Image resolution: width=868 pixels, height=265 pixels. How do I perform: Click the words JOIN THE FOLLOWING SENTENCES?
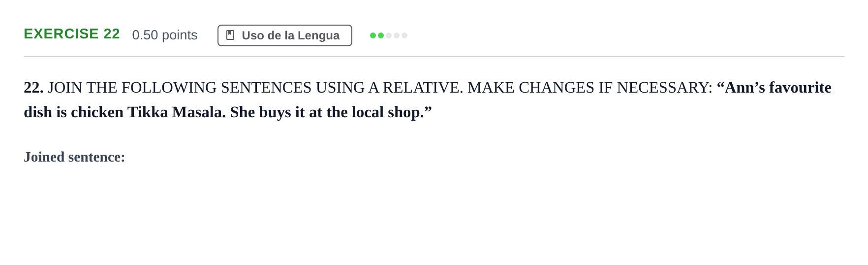(180, 88)
